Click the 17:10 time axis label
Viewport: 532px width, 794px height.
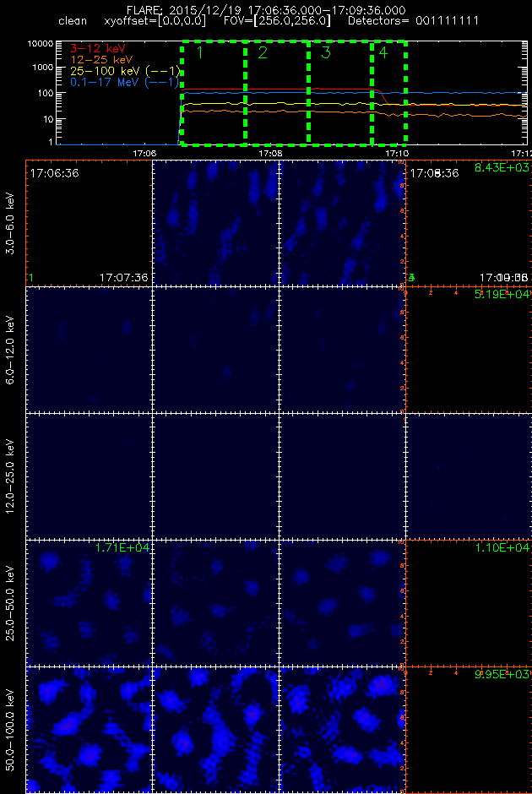click(396, 152)
